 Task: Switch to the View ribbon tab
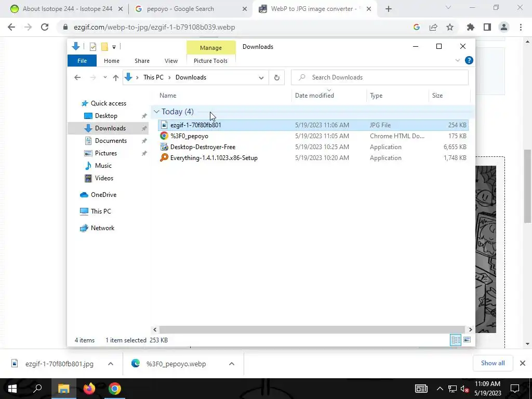tap(171, 61)
